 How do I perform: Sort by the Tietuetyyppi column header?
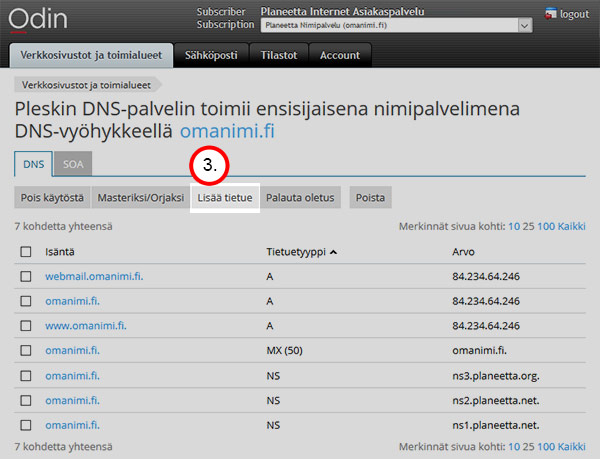pyautogui.click(x=296, y=252)
